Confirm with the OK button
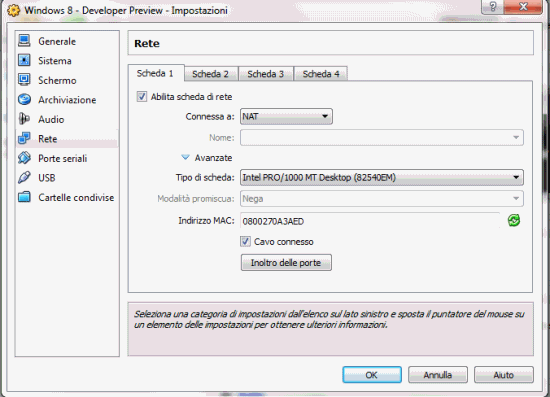550x397 pixels. coord(372,375)
